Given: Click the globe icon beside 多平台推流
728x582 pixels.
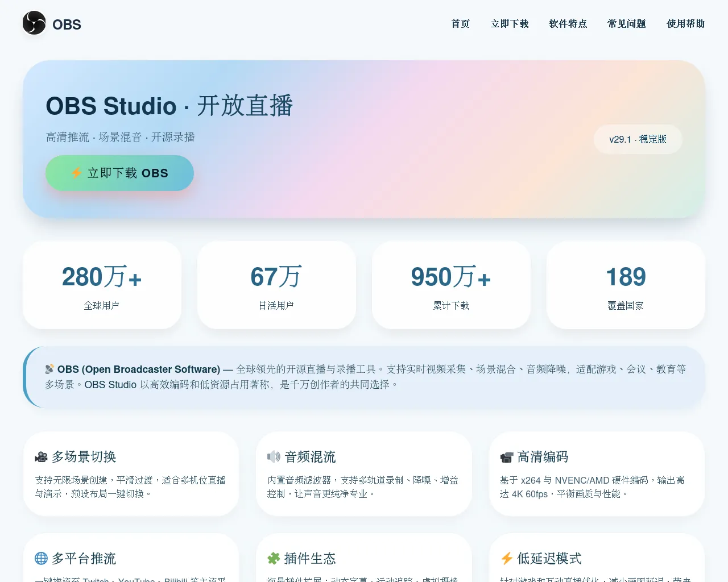Looking at the screenshot, I should pyautogui.click(x=41, y=558).
